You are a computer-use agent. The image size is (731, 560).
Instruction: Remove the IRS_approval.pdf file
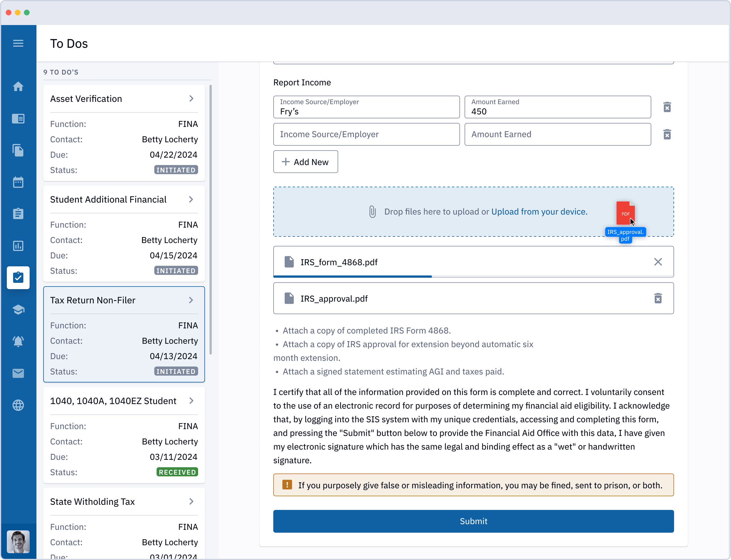click(658, 298)
